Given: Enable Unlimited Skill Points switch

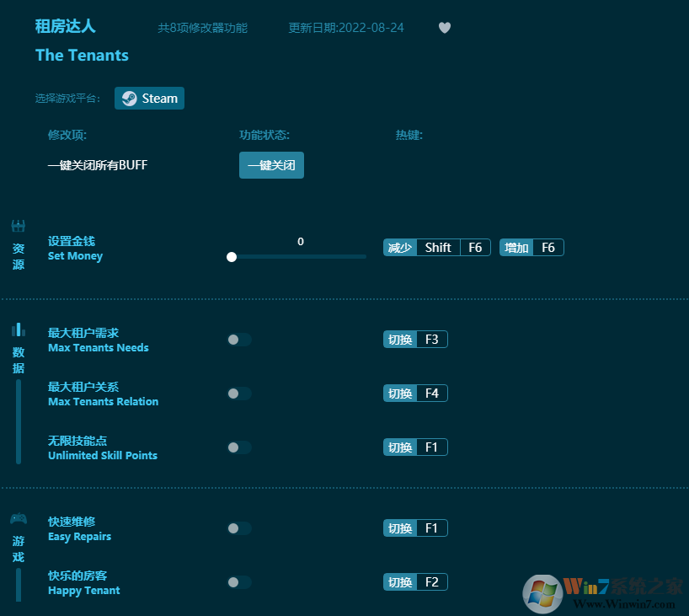Looking at the screenshot, I should (x=239, y=447).
